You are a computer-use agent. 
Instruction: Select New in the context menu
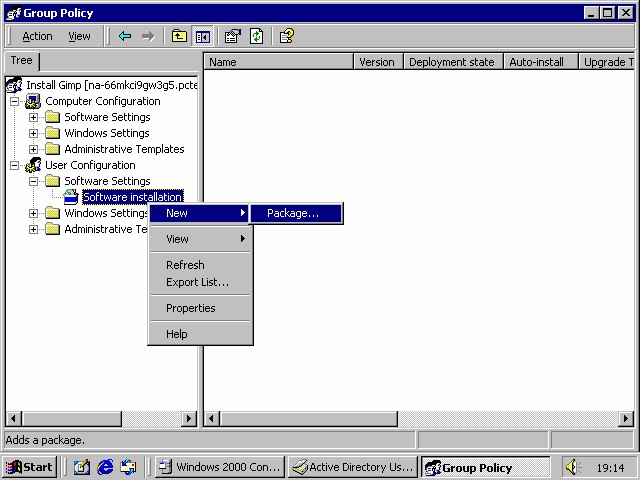pyautogui.click(x=199, y=213)
